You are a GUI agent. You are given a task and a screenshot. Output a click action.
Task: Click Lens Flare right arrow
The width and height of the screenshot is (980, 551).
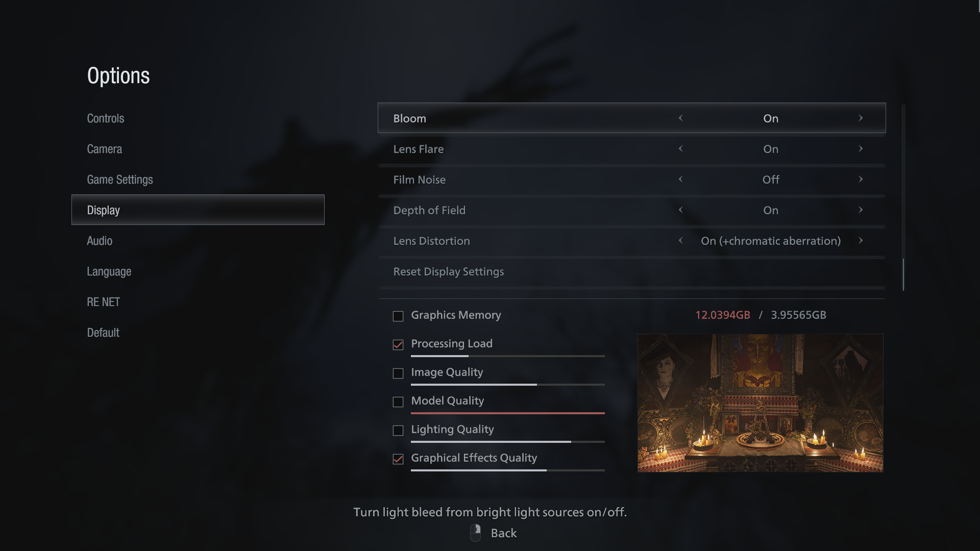(x=861, y=148)
